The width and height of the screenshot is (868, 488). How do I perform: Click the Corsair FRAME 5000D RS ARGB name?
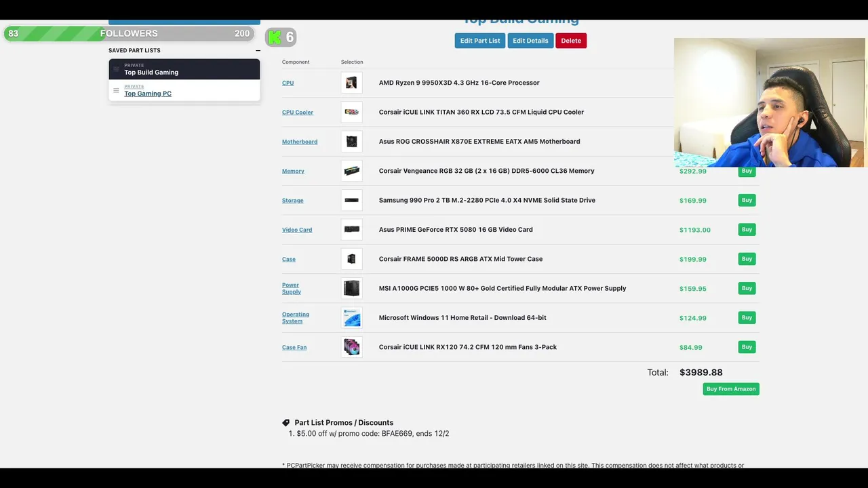(460, 259)
